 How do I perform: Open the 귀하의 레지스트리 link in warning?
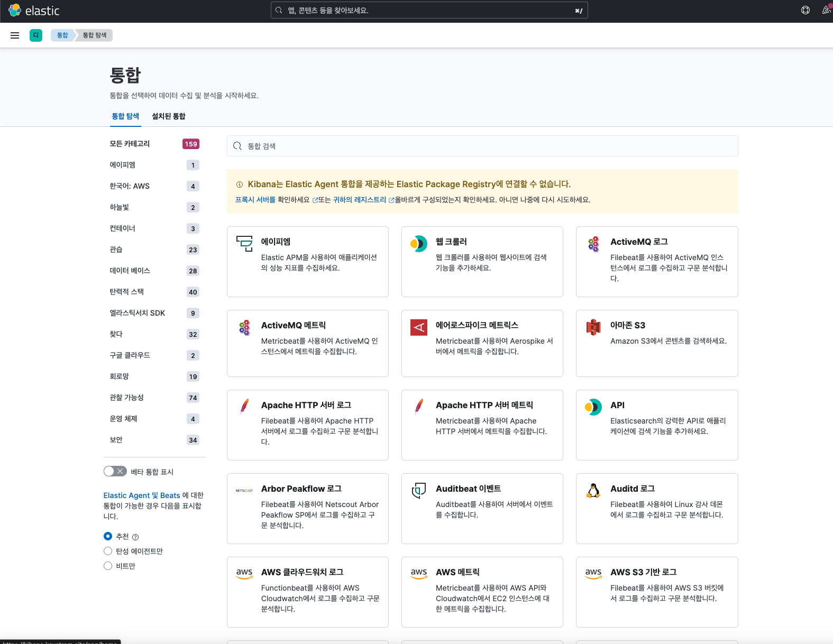[360, 200]
